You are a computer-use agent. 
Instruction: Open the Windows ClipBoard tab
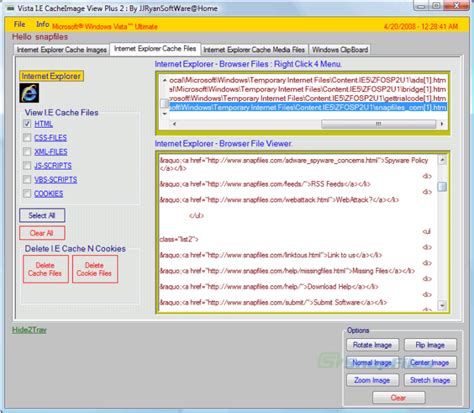click(340, 50)
